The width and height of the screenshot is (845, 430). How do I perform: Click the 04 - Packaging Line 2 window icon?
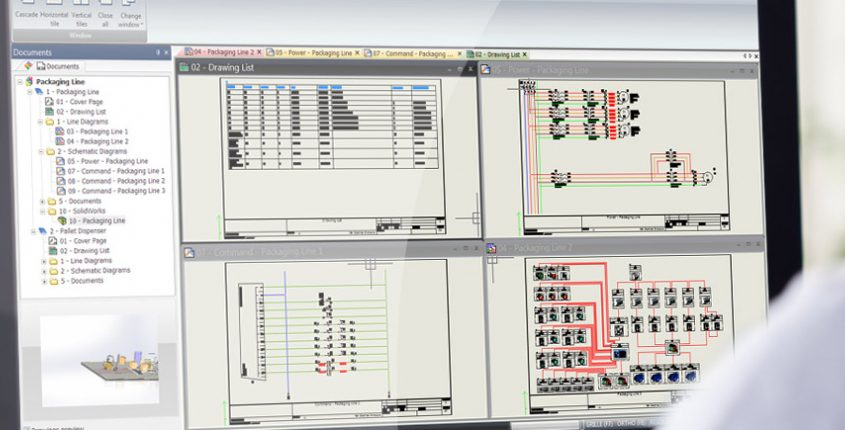[x=491, y=248]
